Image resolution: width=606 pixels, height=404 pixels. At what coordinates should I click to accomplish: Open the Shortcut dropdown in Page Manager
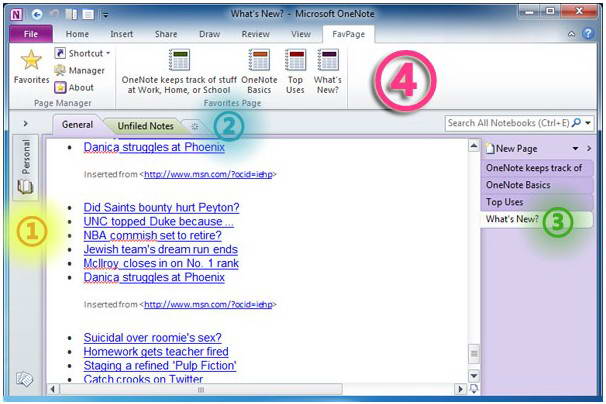pyautogui.click(x=82, y=53)
